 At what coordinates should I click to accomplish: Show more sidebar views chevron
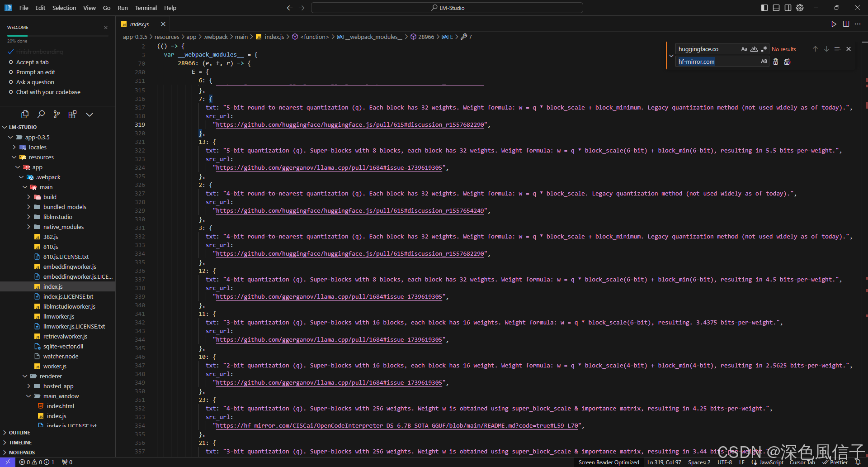click(x=90, y=114)
